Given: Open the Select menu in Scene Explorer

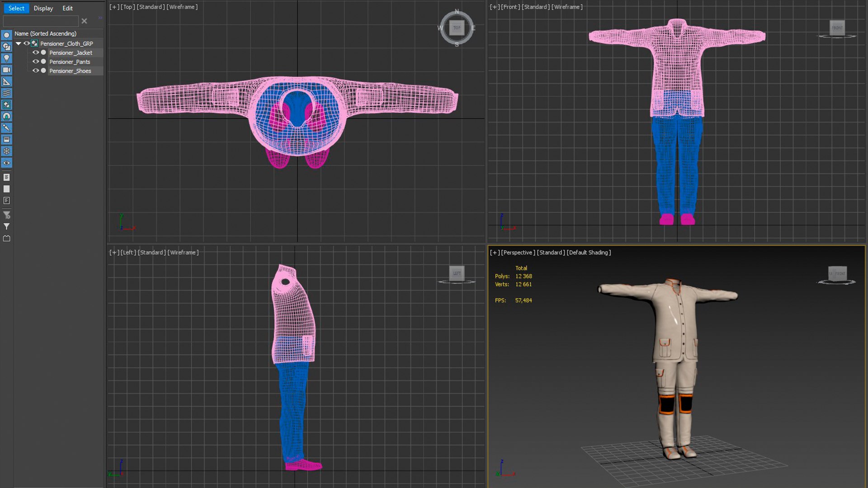Looking at the screenshot, I should pos(16,8).
